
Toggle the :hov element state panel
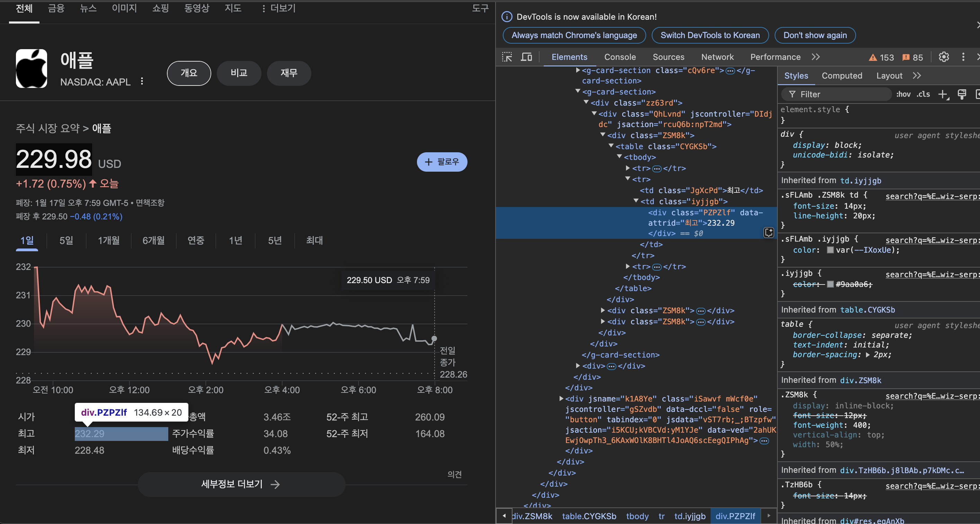pyautogui.click(x=903, y=94)
